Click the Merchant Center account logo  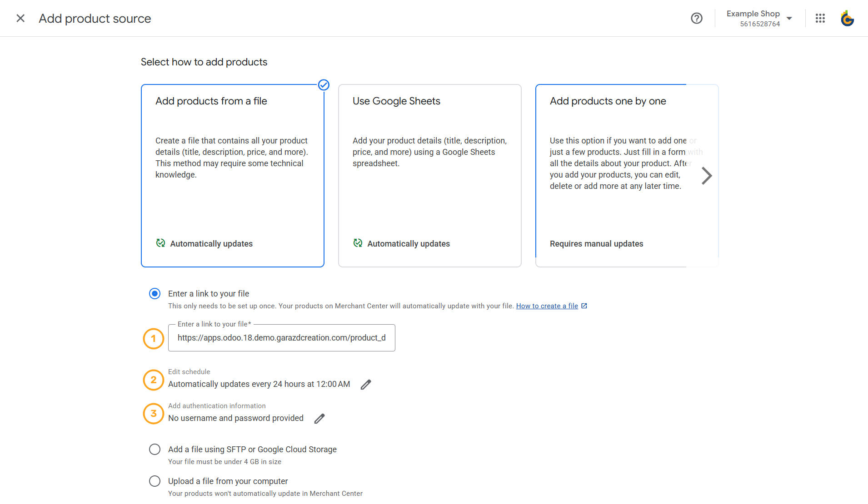847,18
